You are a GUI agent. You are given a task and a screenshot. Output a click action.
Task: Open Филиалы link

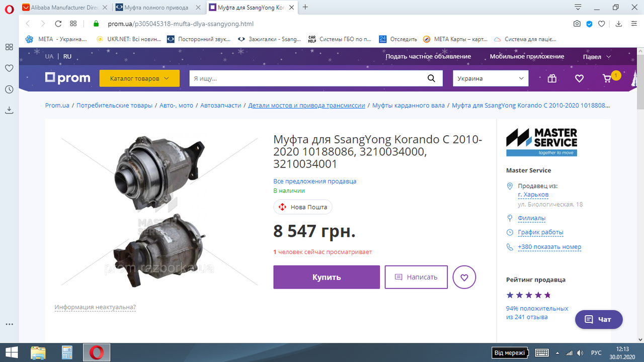(x=531, y=218)
